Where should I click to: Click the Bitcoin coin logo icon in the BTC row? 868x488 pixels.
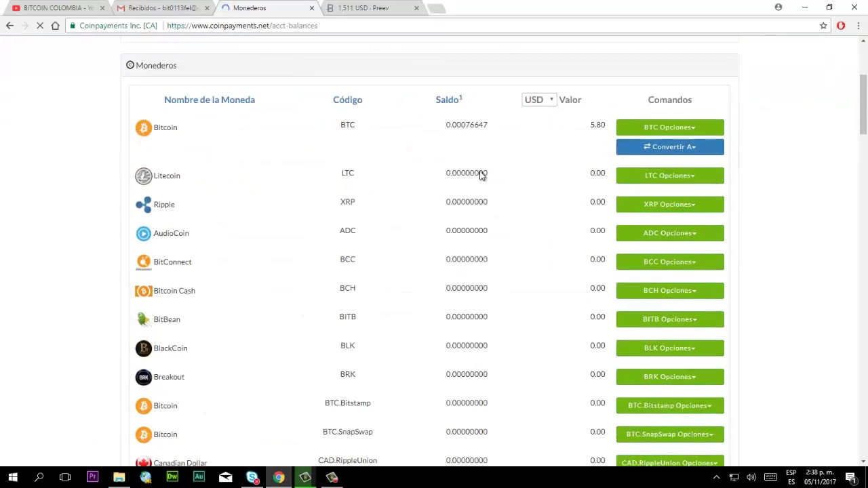(x=143, y=128)
